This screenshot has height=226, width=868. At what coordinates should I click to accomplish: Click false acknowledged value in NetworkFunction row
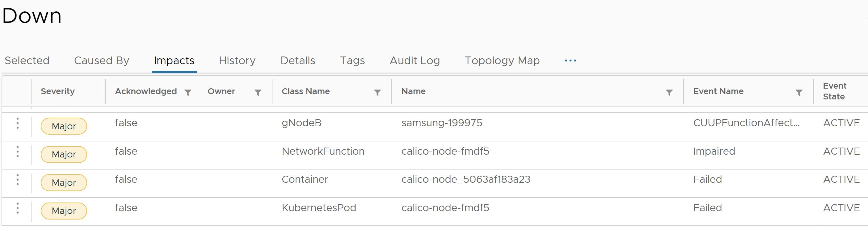[126, 151]
